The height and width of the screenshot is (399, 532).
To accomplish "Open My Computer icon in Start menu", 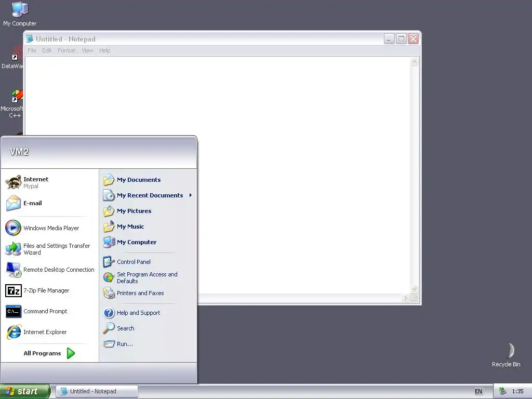I will 109,242.
